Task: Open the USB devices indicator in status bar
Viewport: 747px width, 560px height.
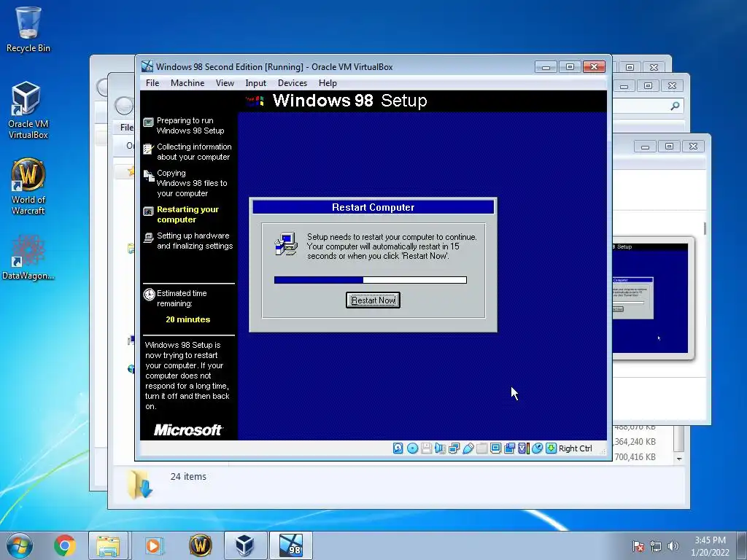Action: [468, 448]
